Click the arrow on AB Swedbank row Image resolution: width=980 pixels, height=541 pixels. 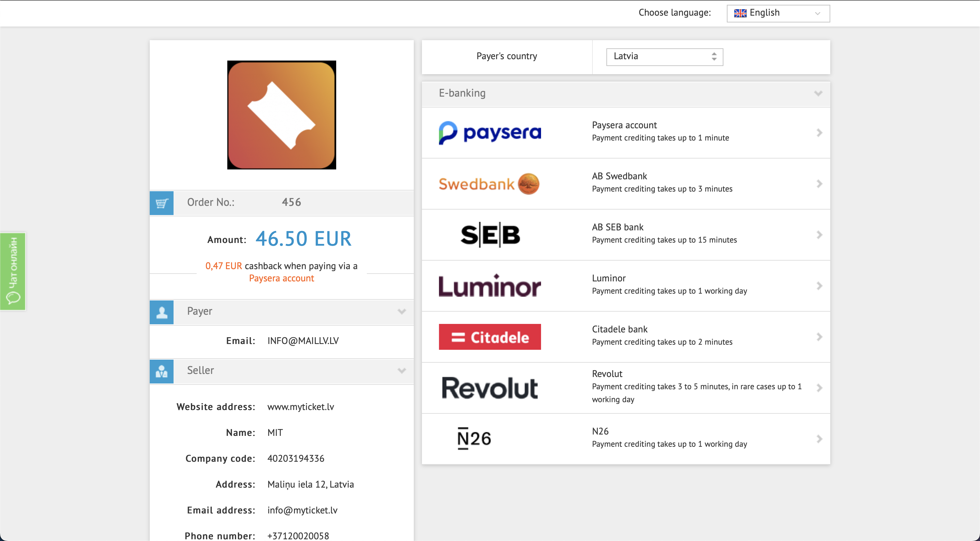click(x=819, y=184)
